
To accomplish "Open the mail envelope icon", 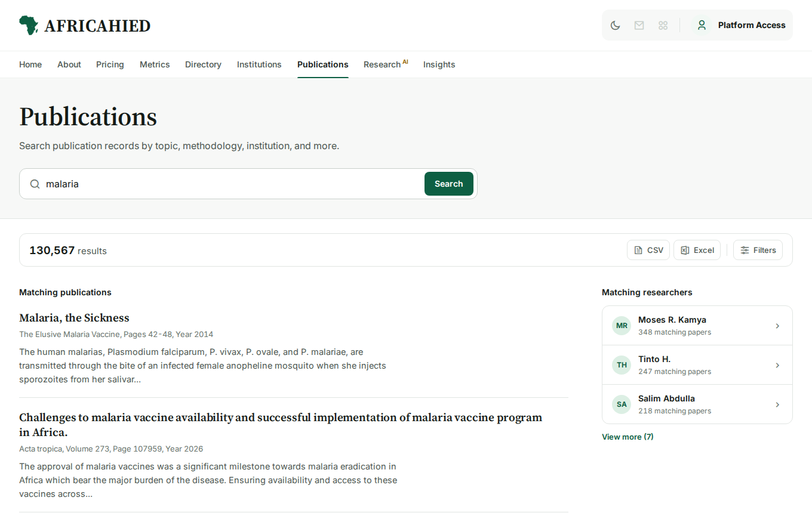I will 639,25.
